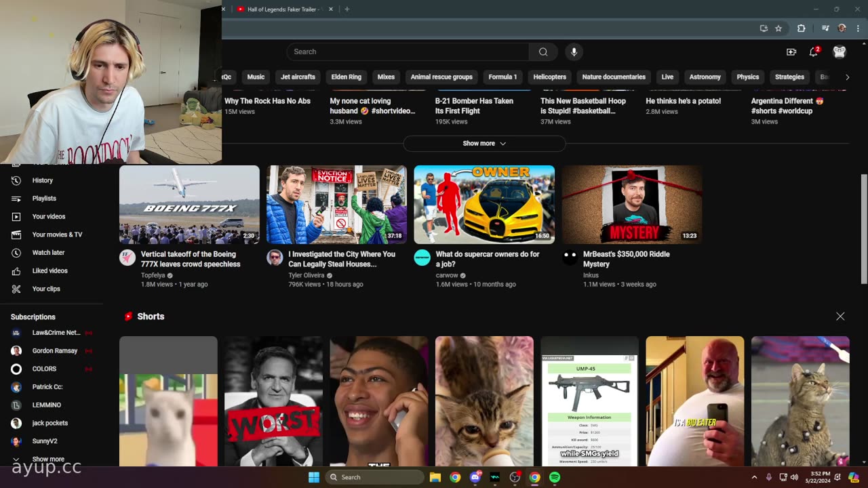Click the Tyler Oliveira channel avatar

click(275, 258)
